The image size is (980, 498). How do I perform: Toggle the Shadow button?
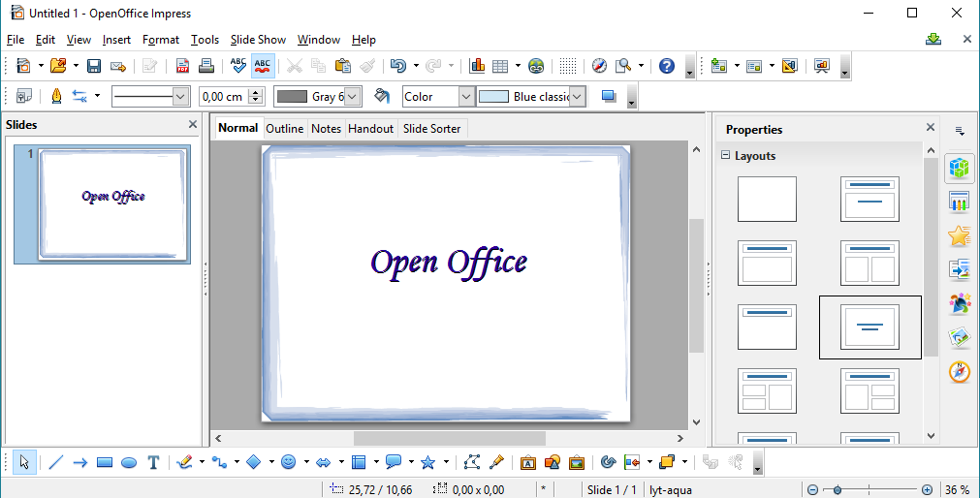point(609,96)
